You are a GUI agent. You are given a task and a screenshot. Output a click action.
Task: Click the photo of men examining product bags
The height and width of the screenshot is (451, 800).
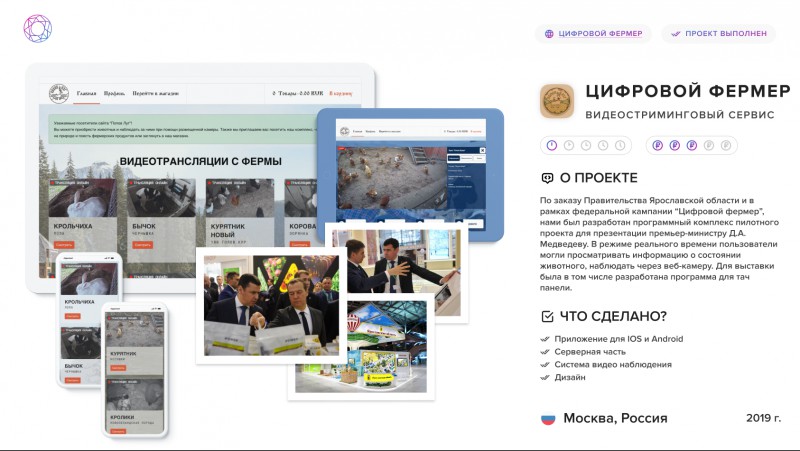pyautogui.click(x=271, y=306)
